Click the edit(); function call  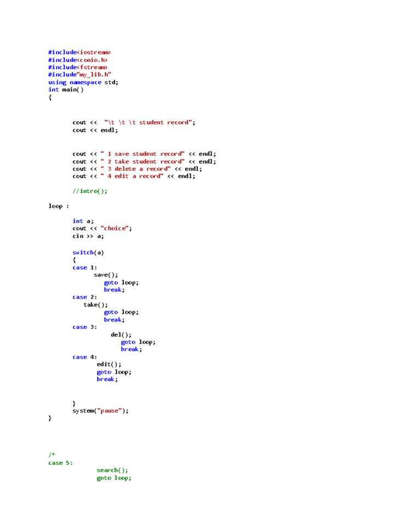pyautogui.click(x=109, y=364)
